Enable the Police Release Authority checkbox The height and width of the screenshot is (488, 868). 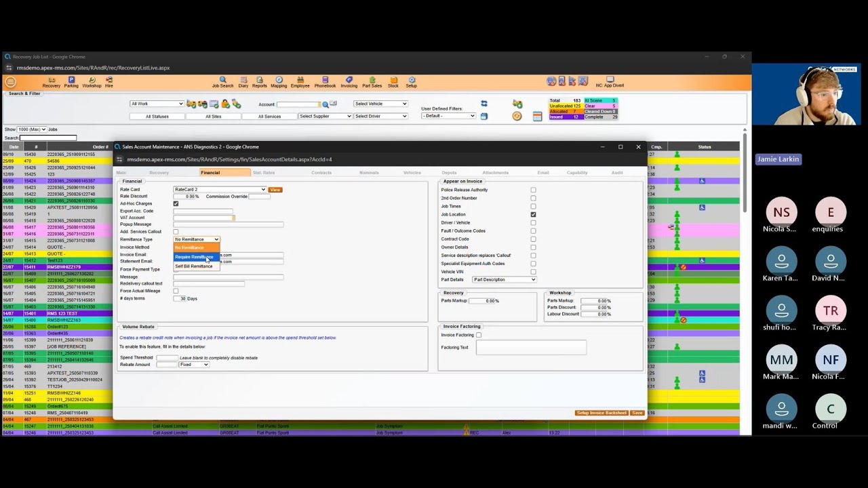coord(533,190)
